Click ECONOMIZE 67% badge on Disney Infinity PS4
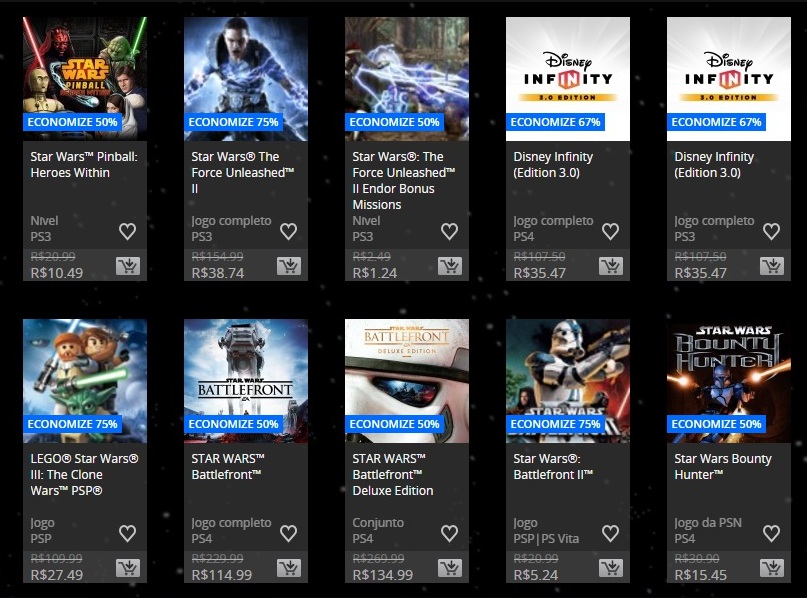Viewport: 807px width, 598px height. tap(555, 122)
